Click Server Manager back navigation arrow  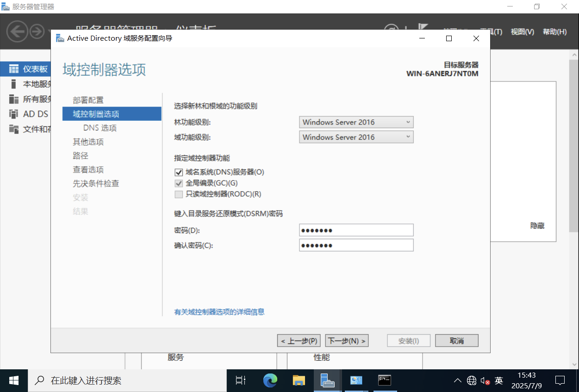click(17, 32)
